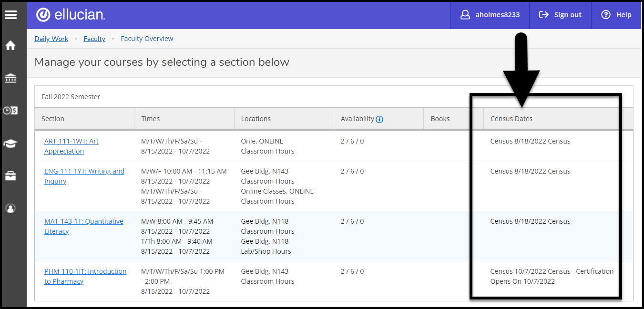Screen dimensions: 644x309
Task: Click ART-111 census date 8/18/2022 cell
Action: click(x=530, y=141)
